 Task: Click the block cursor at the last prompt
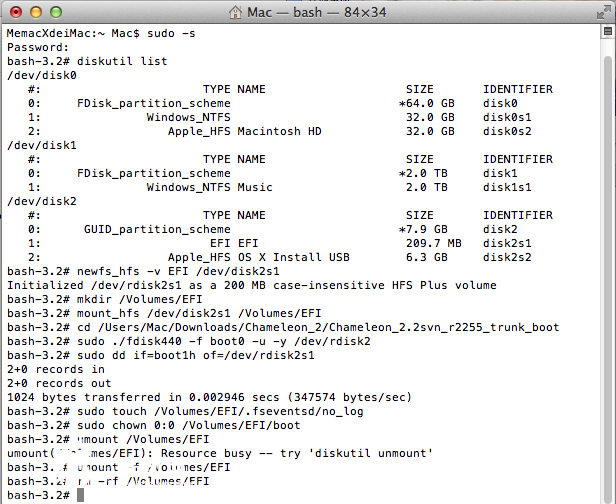pos(80,494)
